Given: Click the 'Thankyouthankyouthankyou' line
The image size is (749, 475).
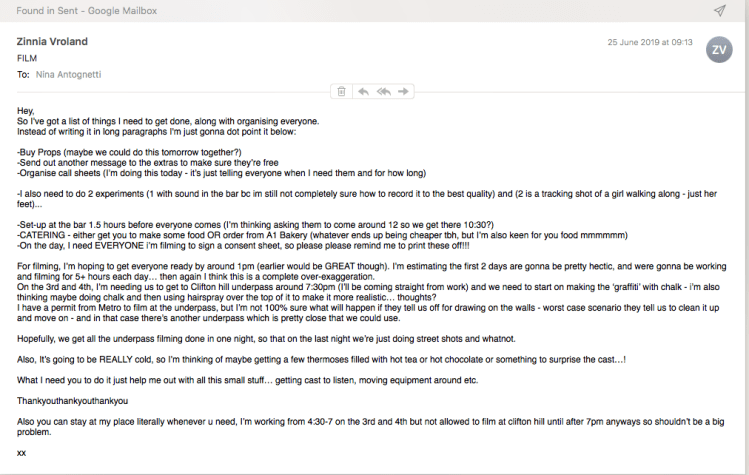Looking at the screenshot, I should coord(72,401).
